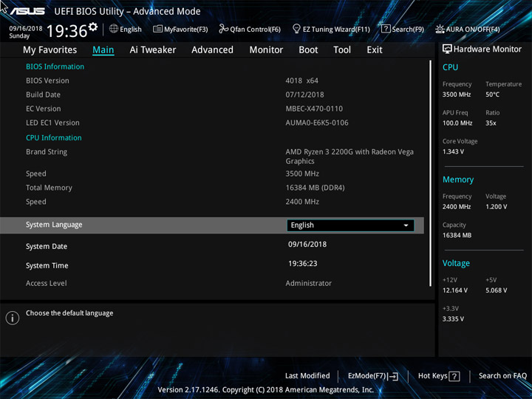Click the EzMode switch arrow icon

[x=393, y=376]
